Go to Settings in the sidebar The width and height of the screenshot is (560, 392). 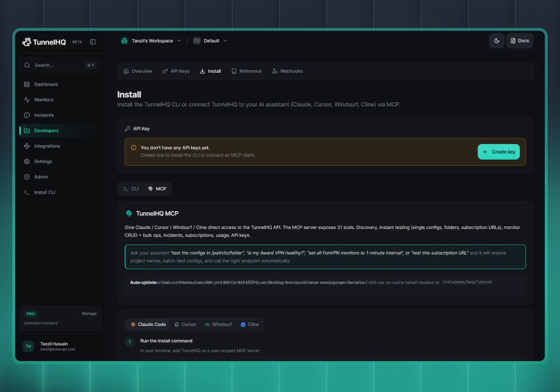tap(60, 161)
